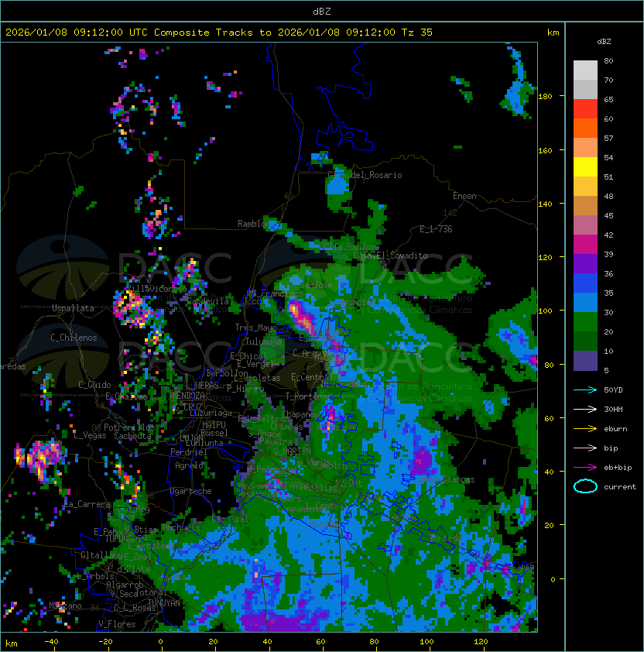Click the 'Tres_Mayo' map label

pyautogui.click(x=255, y=328)
